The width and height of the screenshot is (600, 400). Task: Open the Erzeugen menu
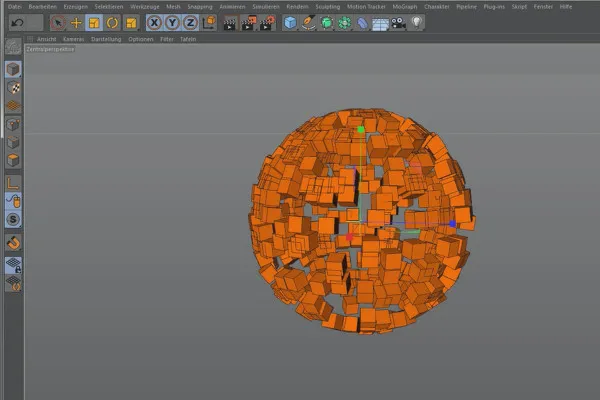(75, 7)
